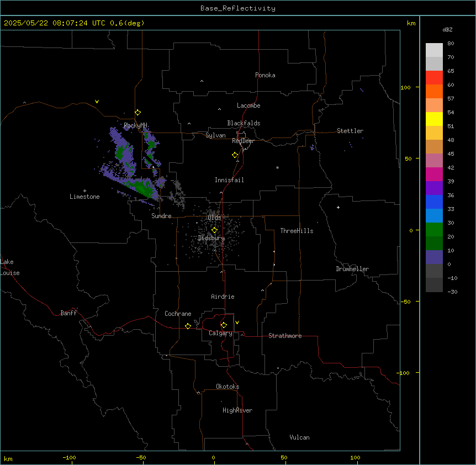Image resolution: width=476 pixels, height=465 pixels.
Task: Click the yellow V marker east of Calgary
Action: pyautogui.click(x=237, y=323)
